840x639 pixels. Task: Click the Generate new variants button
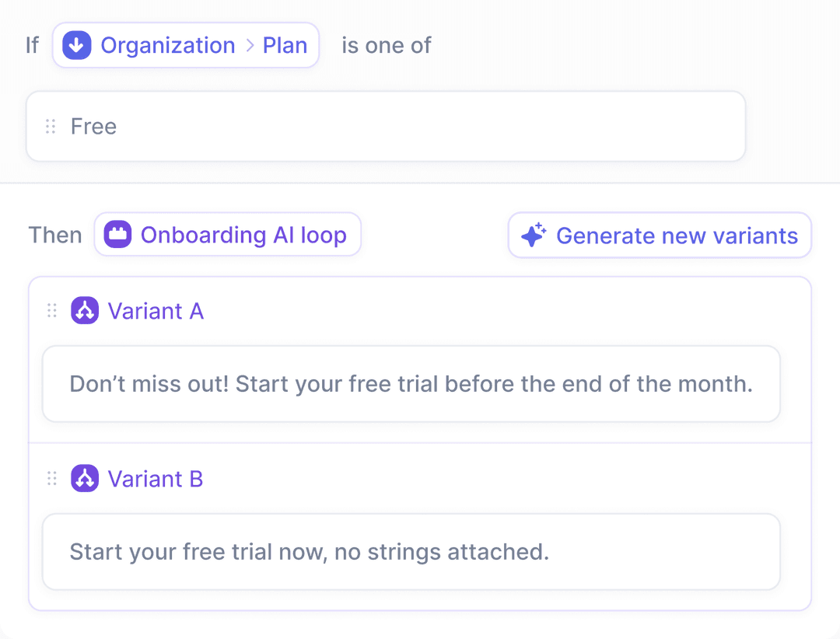659,235
